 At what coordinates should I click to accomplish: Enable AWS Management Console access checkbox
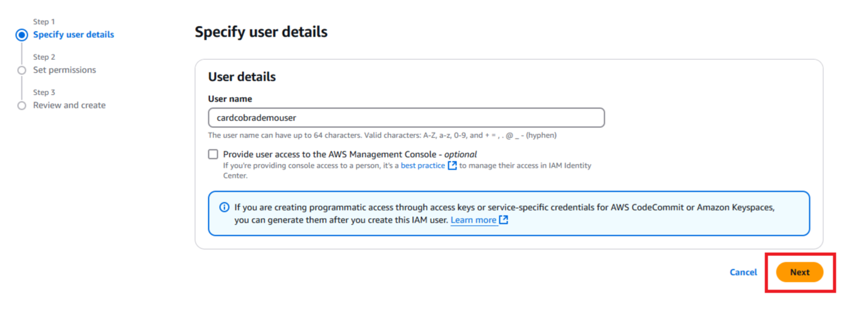[213, 154]
